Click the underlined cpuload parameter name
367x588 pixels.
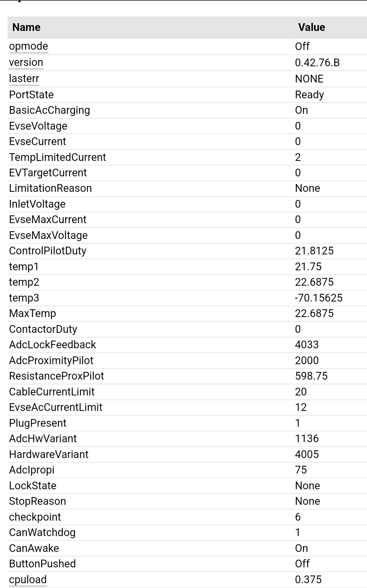pos(28,580)
